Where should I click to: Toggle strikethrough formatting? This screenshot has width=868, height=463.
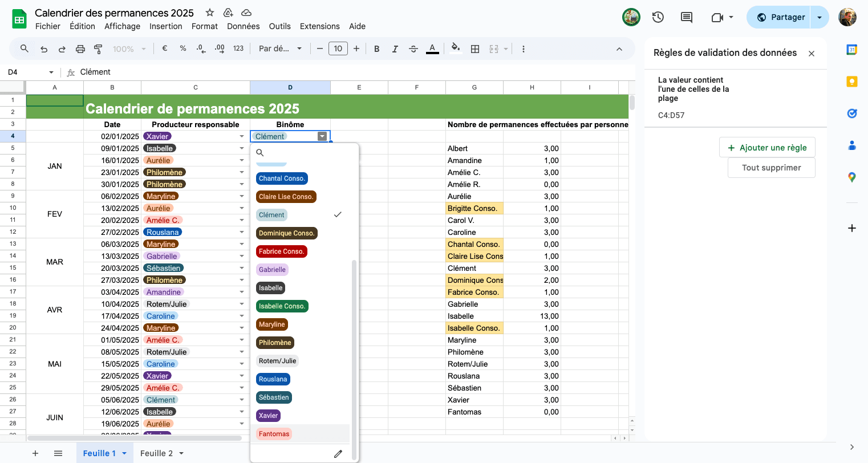[x=413, y=49]
